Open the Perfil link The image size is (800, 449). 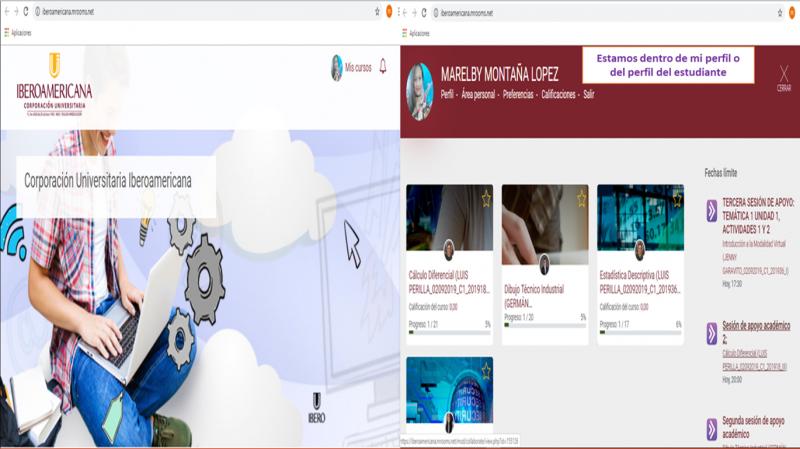447,94
